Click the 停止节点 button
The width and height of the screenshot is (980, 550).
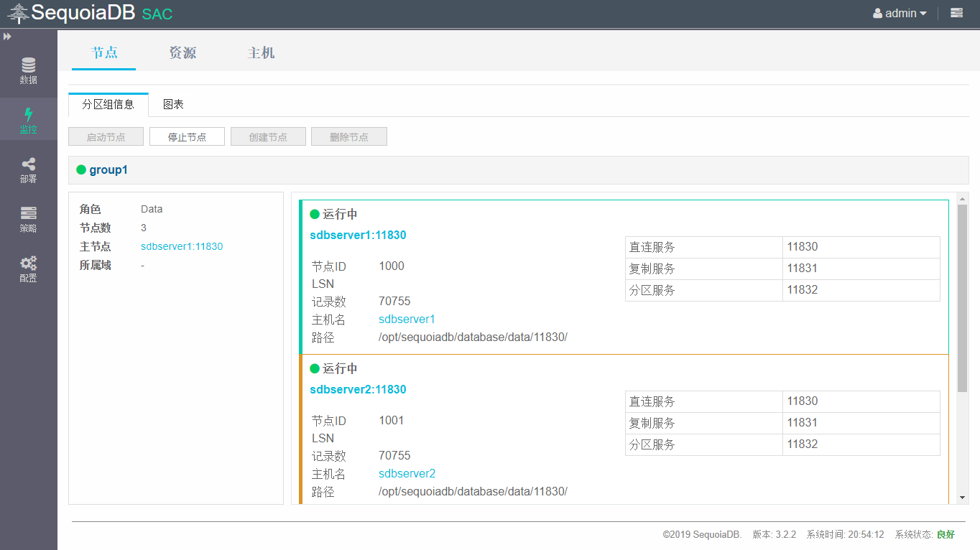(x=187, y=136)
